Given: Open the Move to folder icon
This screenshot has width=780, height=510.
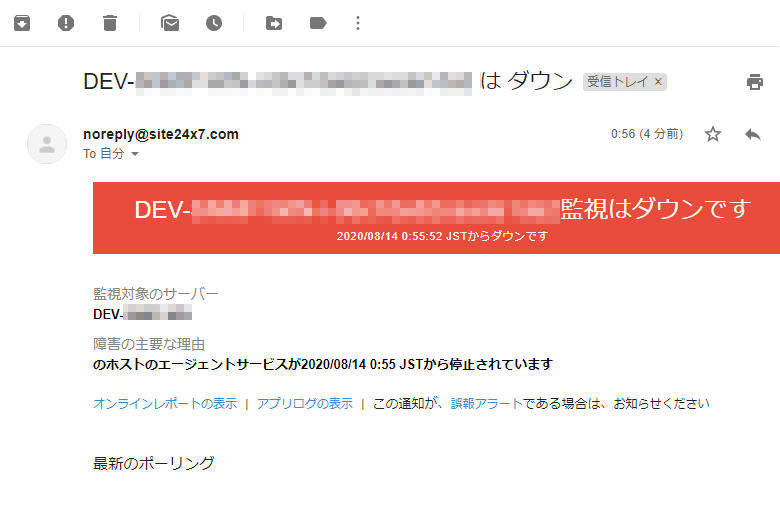Looking at the screenshot, I should (x=274, y=23).
